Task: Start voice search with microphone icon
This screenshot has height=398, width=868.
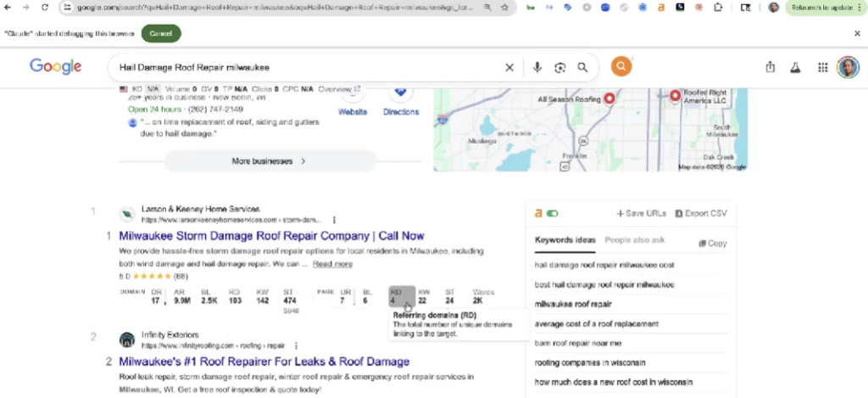Action: point(537,68)
